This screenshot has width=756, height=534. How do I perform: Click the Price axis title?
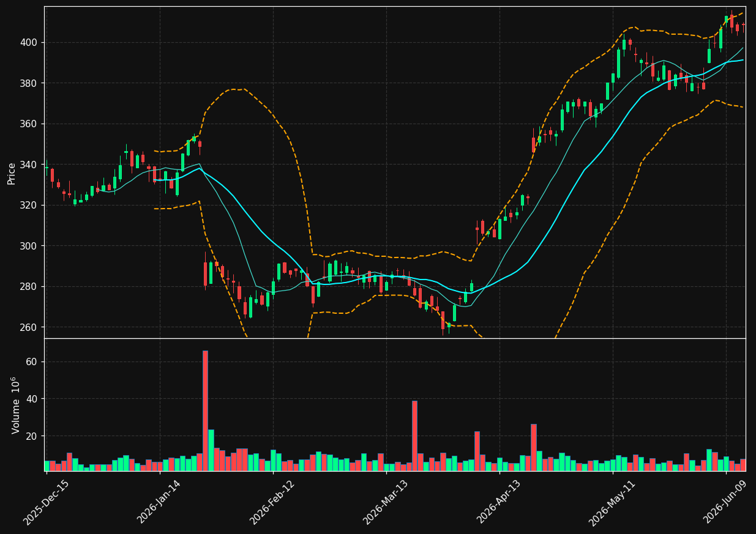(12, 172)
